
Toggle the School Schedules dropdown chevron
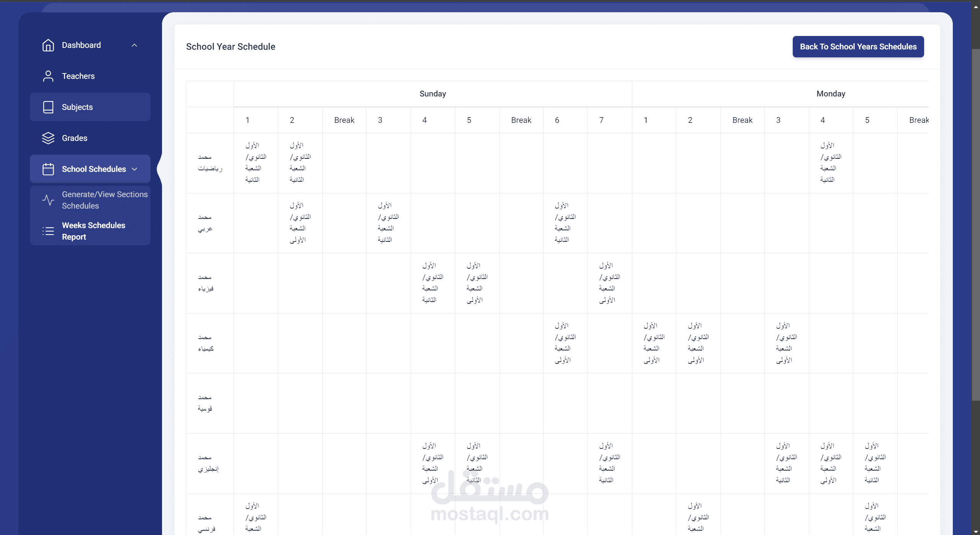coord(134,169)
